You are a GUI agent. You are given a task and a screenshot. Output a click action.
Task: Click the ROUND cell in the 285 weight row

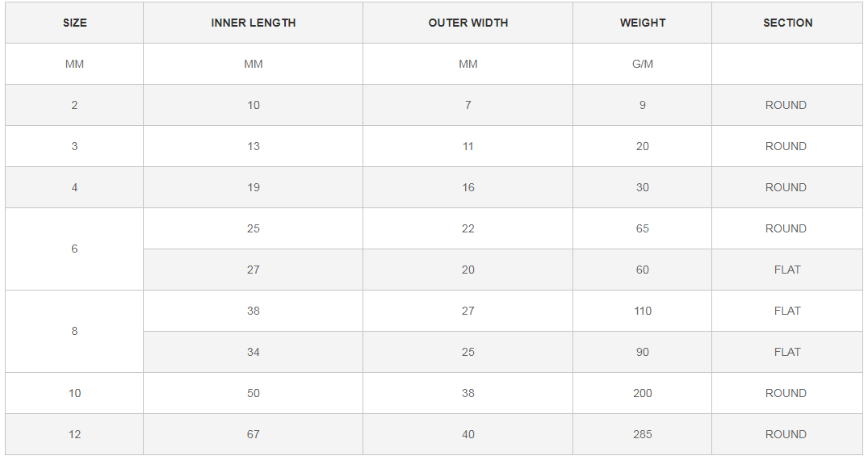tap(786, 434)
